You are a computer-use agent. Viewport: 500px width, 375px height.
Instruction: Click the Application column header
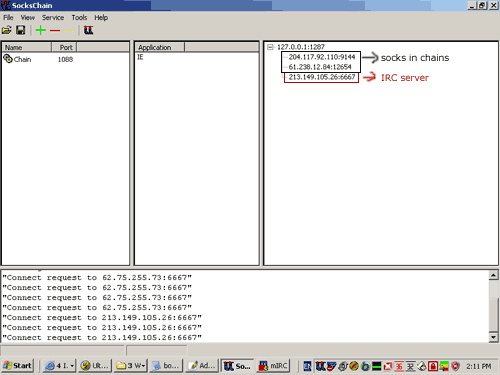(160, 47)
